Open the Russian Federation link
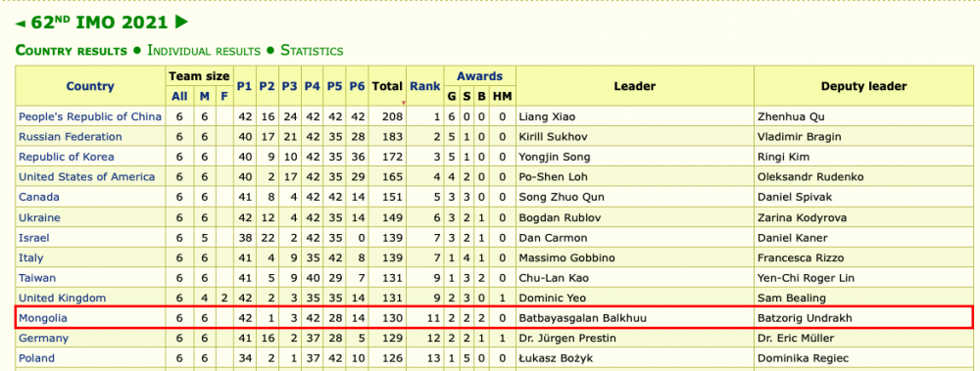 pyautogui.click(x=71, y=137)
